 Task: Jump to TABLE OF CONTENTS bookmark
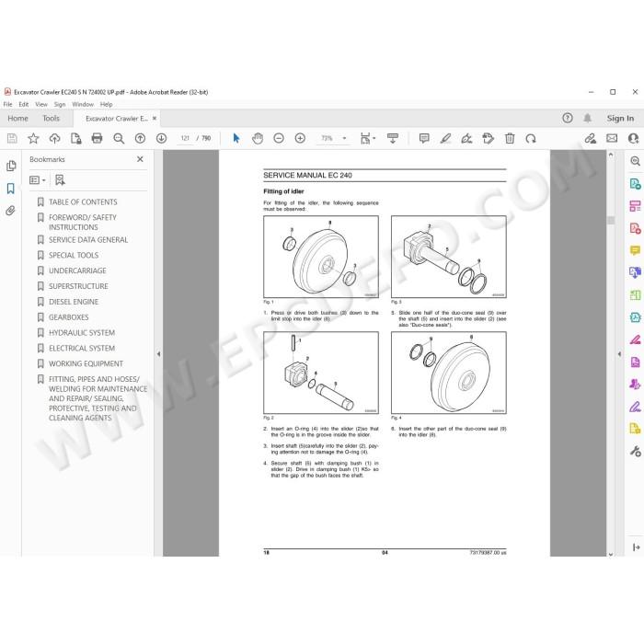pos(83,202)
